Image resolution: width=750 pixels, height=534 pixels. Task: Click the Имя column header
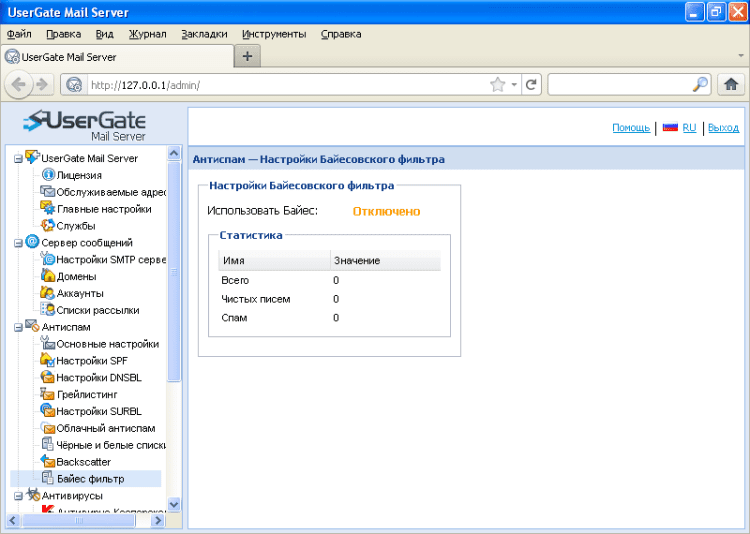click(274, 260)
